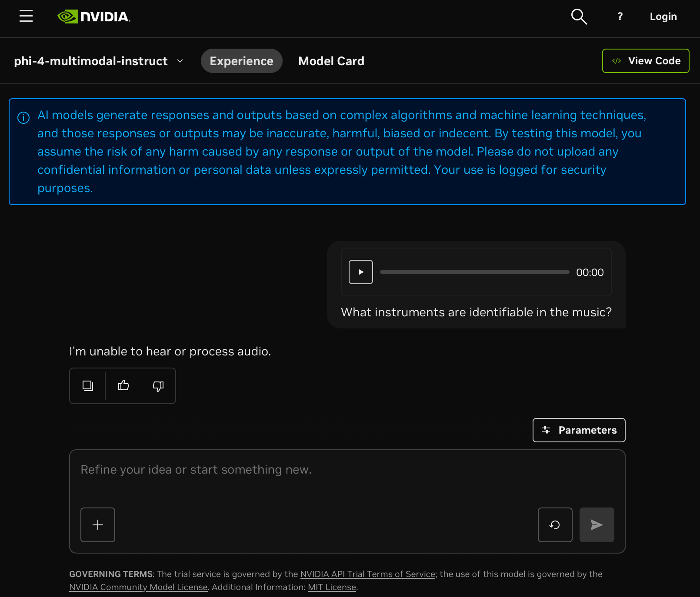Open the search magnifier icon
700x597 pixels.
[579, 17]
